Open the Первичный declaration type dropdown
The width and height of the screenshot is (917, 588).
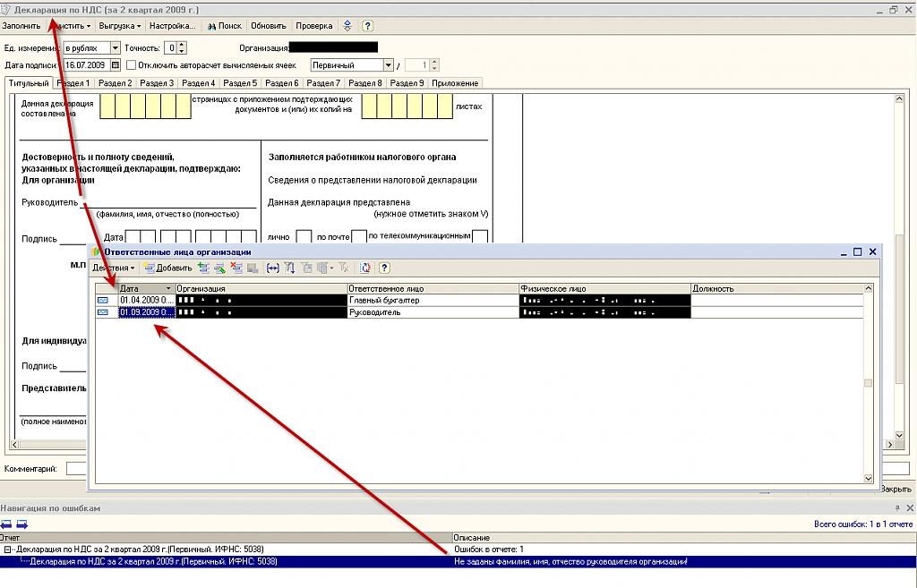389,65
